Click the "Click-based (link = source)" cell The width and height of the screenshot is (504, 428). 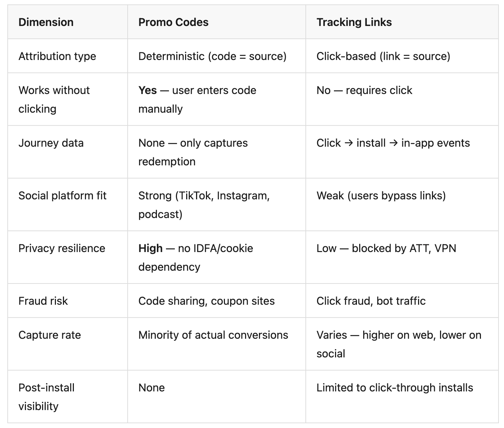pyautogui.click(x=383, y=56)
